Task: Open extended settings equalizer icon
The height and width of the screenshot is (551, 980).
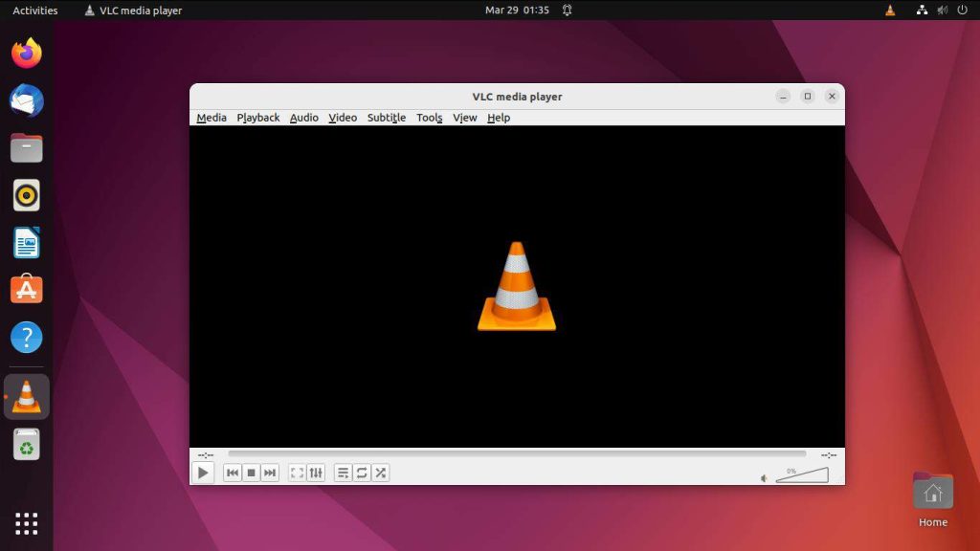Action: click(x=316, y=473)
